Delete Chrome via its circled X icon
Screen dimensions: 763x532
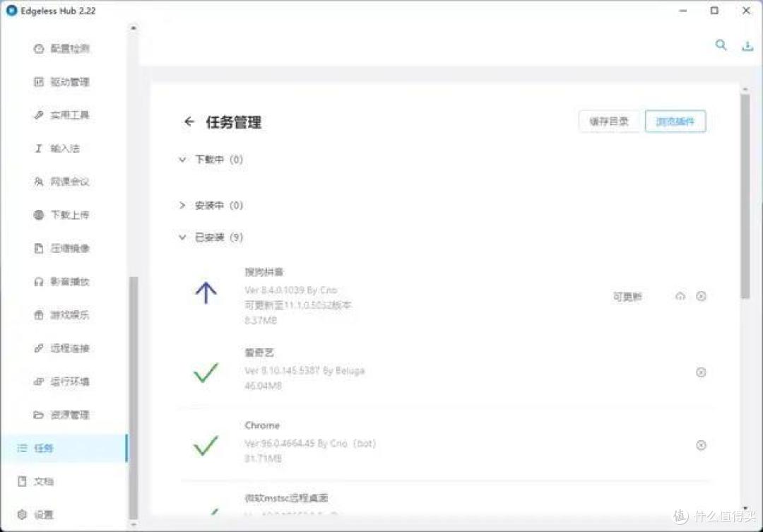[x=701, y=445]
